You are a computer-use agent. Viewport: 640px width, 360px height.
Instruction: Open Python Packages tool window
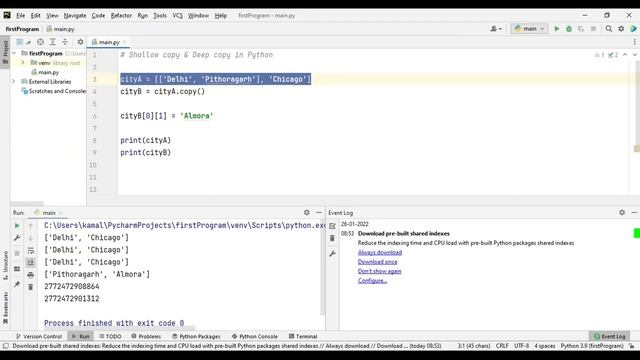click(196, 336)
